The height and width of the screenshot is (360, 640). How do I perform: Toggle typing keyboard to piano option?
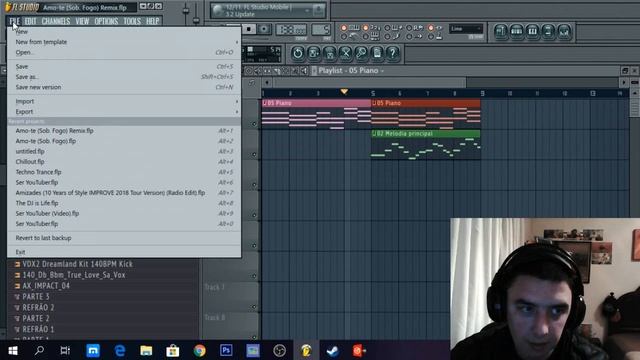[344, 28]
